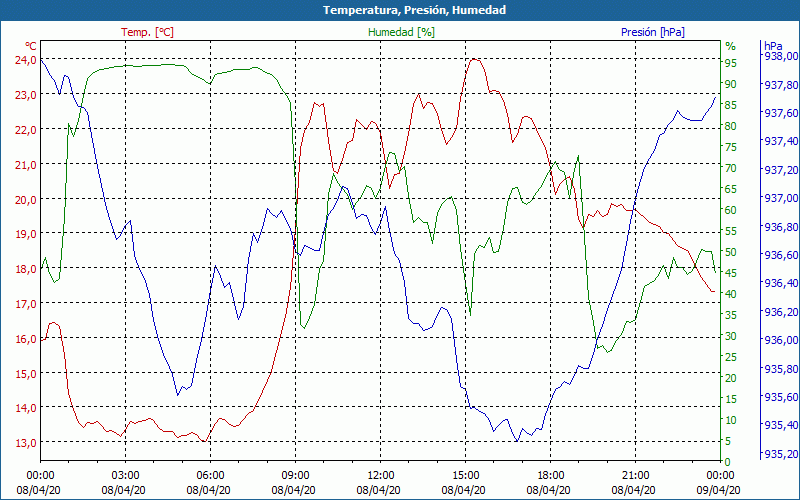Image resolution: width=800 pixels, height=500 pixels.
Task: Click the '03:00' time axis label
Action: click(x=125, y=475)
